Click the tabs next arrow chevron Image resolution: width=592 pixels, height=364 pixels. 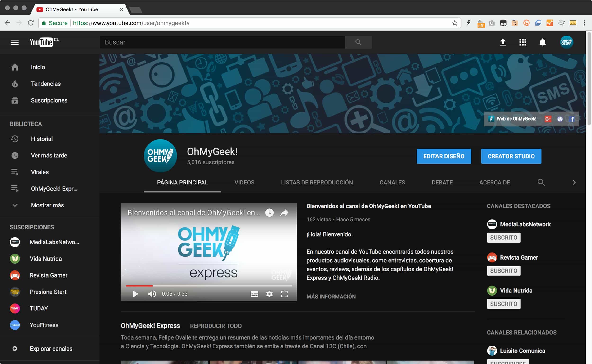pyautogui.click(x=574, y=183)
